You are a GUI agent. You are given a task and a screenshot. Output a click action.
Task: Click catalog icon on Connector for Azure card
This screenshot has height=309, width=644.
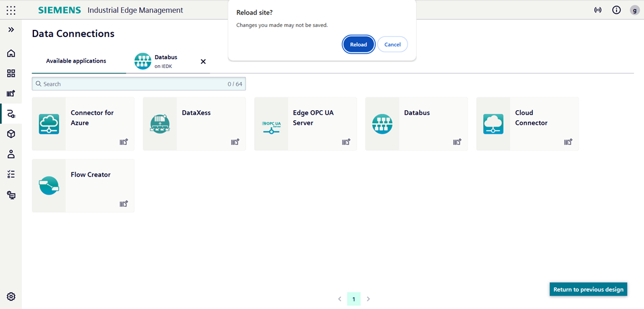point(124,142)
